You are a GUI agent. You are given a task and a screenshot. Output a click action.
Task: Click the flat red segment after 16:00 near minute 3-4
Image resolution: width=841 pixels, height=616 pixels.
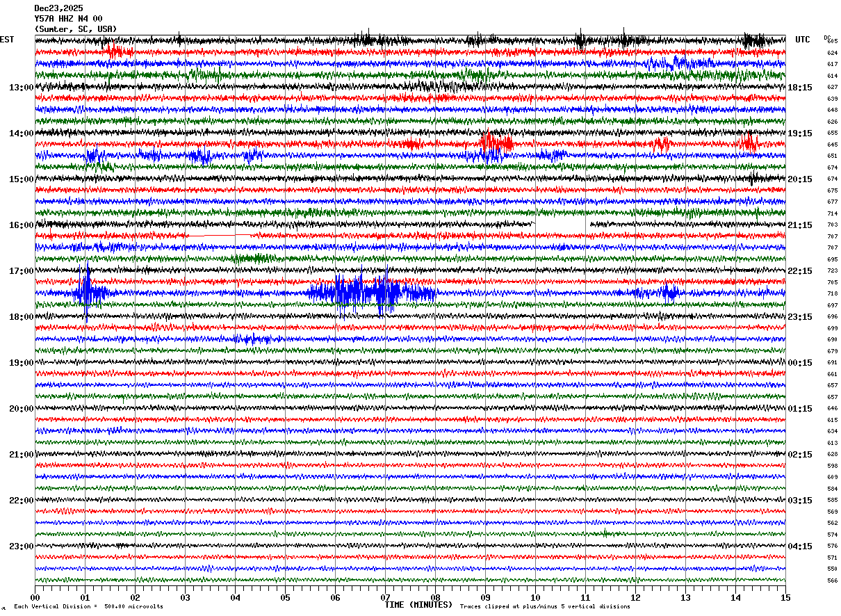[x=218, y=236]
